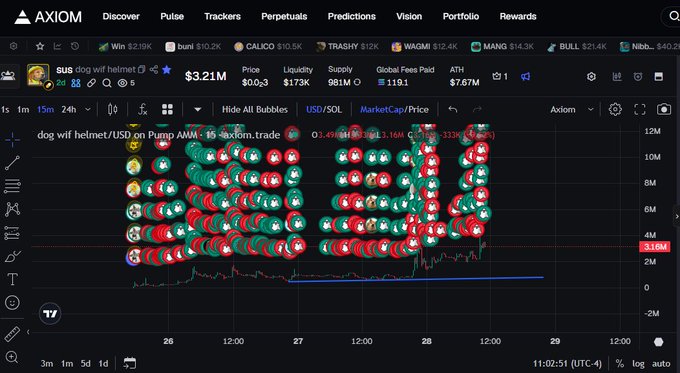Open the TRASHY $12K ticker
The width and height of the screenshot is (680, 373).
tap(347, 46)
